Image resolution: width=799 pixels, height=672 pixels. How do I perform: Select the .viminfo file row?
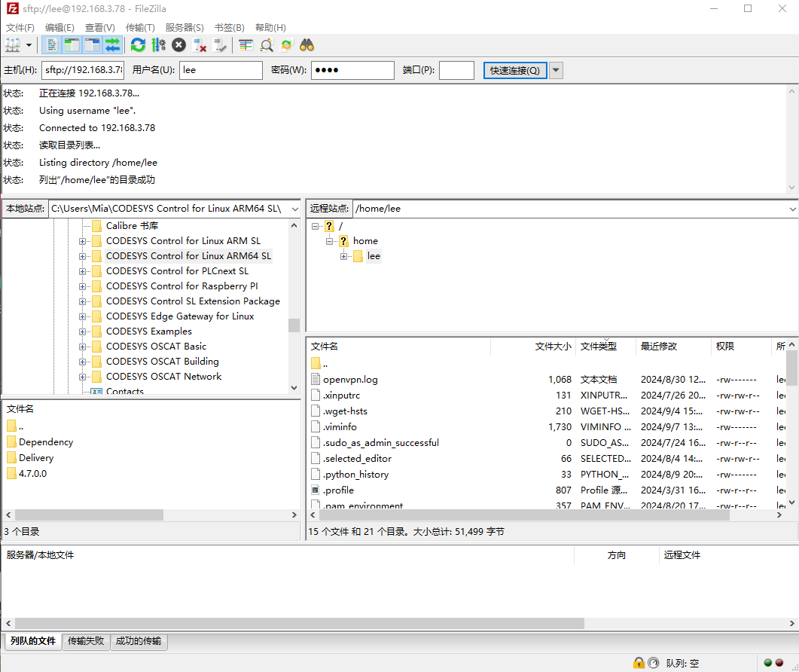pyautogui.click(x=547, y=426)
